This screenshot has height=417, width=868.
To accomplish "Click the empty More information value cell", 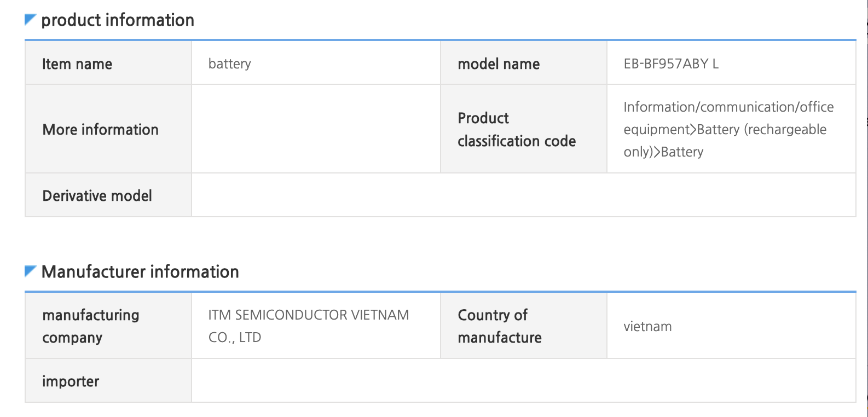I will (x=316, y=129).
